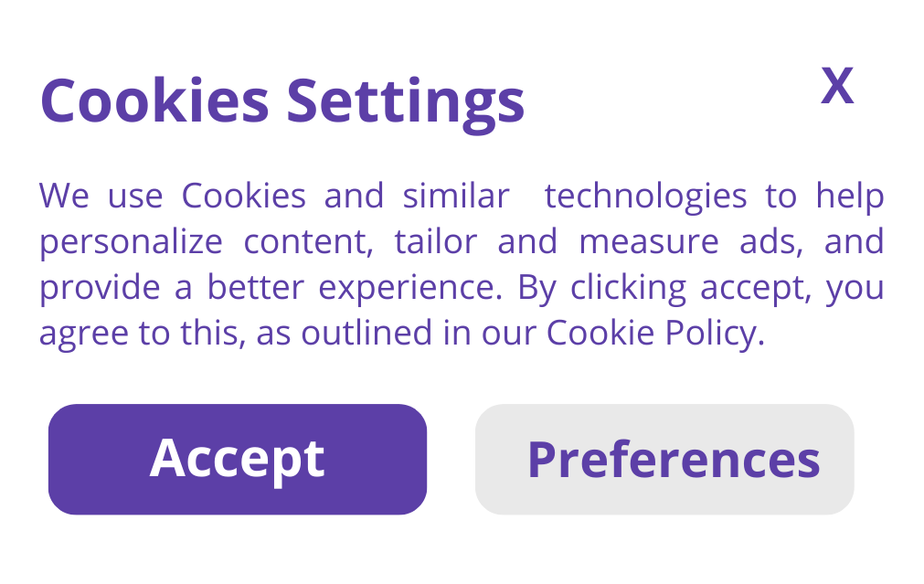Click "agree to this" in the last line
The height and width of the screenshot is (584, 924).
(x=142, y=334)
